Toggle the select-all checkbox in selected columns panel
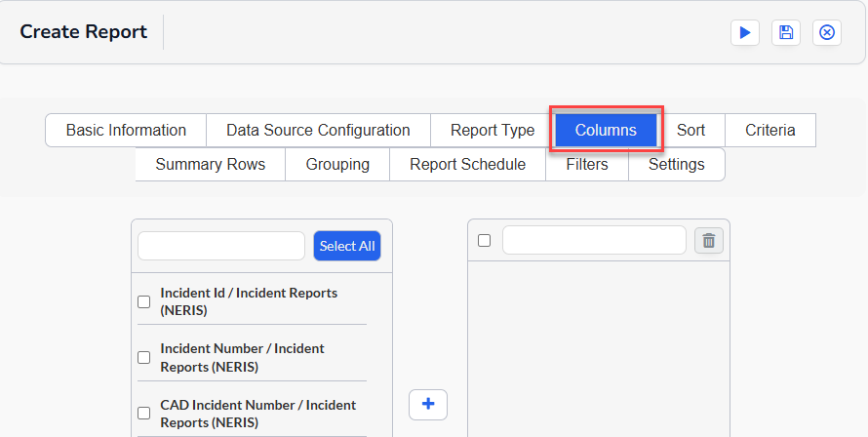Image resolution: width=868 pixels, height=437 pixels. (485, 240)
